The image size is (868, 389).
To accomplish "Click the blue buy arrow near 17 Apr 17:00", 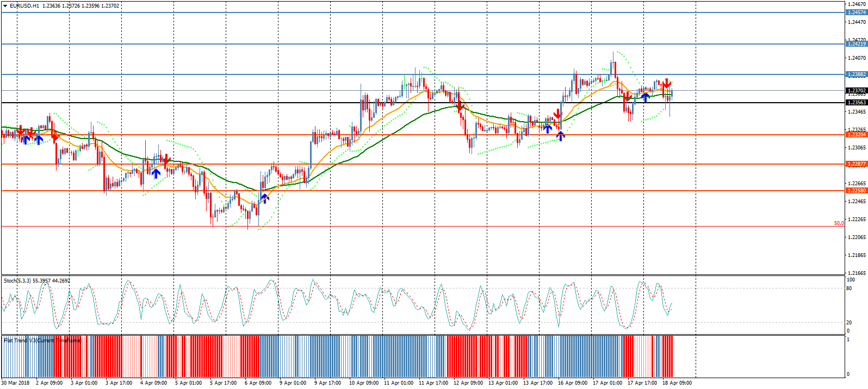I will coord(646,97).
